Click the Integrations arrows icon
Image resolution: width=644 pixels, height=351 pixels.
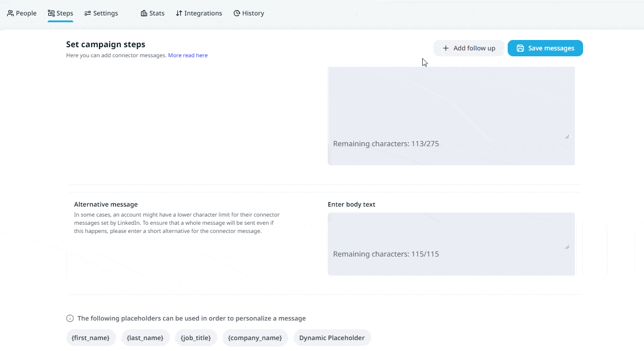[x=179, y=13]
